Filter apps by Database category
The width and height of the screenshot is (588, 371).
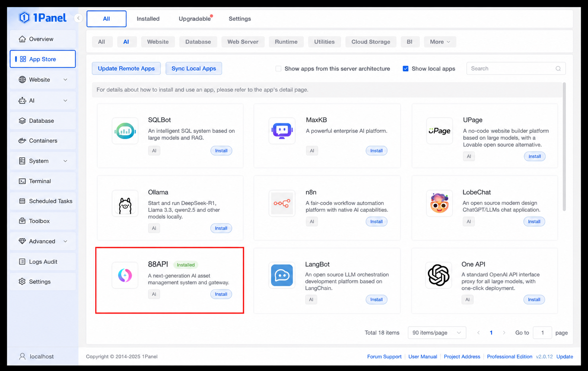coord(198,42)
